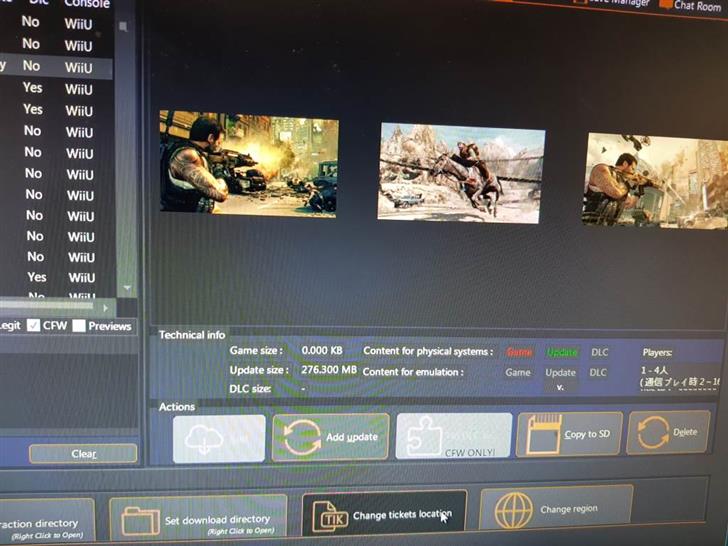Viewport: 728px width, 546px height.
Task: Click Add update with the sync arrows icon
Action: (331, 437)
